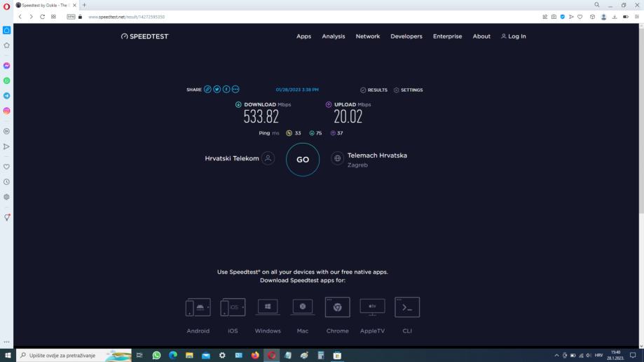Search tabs with magnifier icon
The width and height of the screenshot is (644, 362).
597,5
